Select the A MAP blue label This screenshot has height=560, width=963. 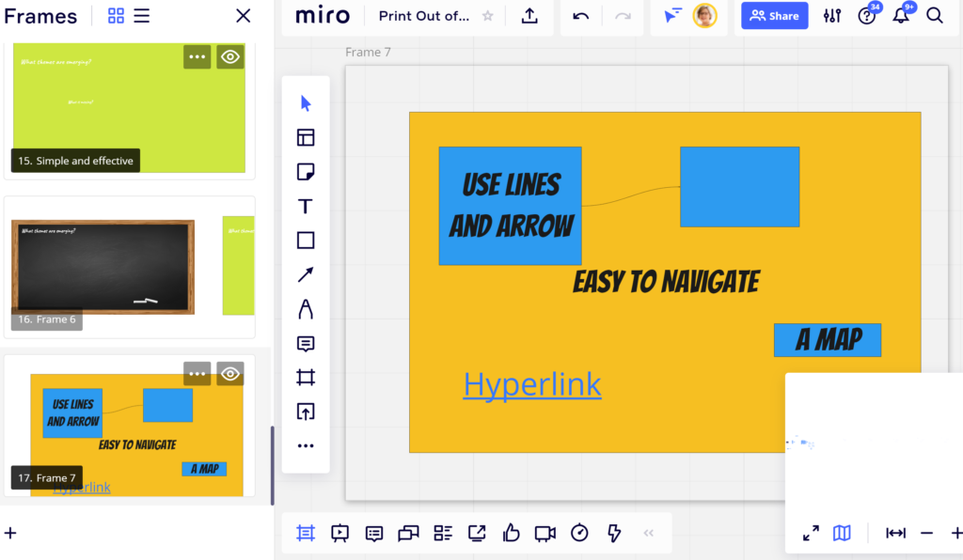point(828,340)
